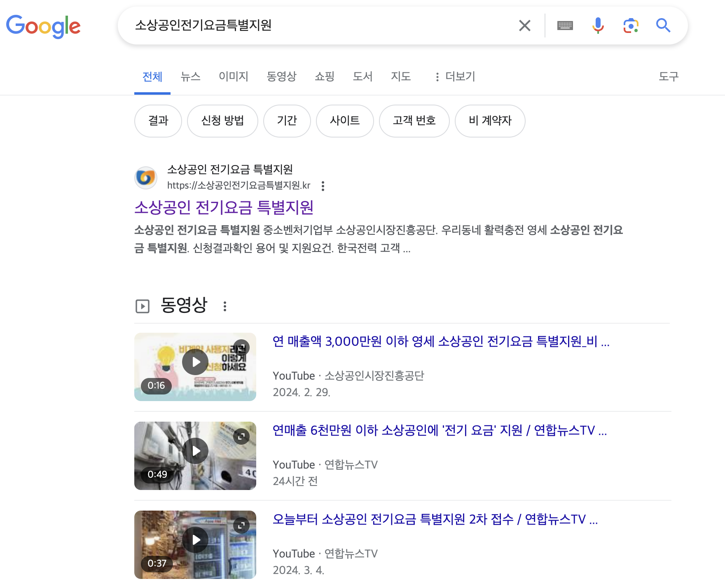Click the source name above the first result URL

pyautogui.click(x=230, y=169)
